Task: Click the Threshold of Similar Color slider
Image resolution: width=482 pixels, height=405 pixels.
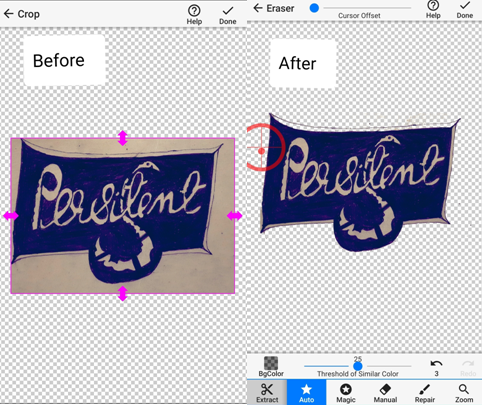Action: (358, 366)
